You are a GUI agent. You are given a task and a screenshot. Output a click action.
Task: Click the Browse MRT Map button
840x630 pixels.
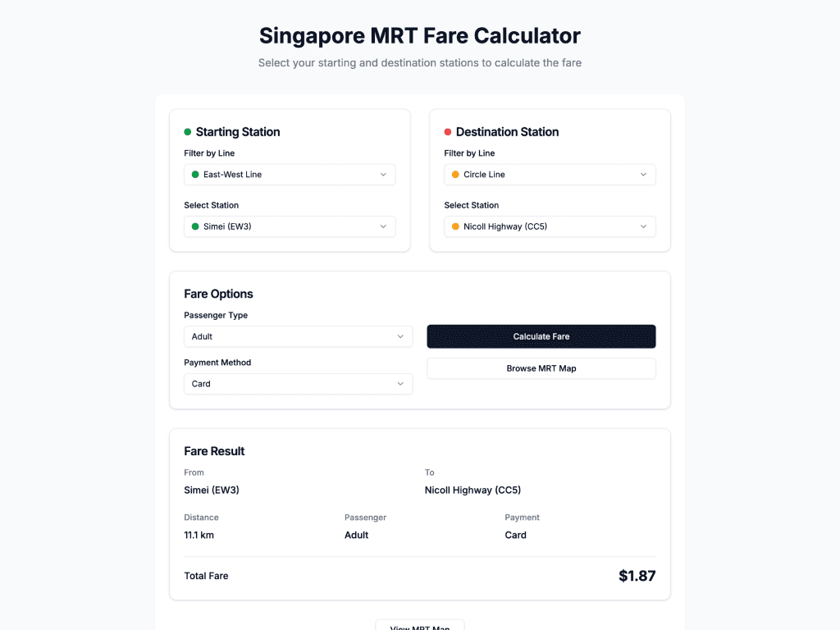pos(541,369)
